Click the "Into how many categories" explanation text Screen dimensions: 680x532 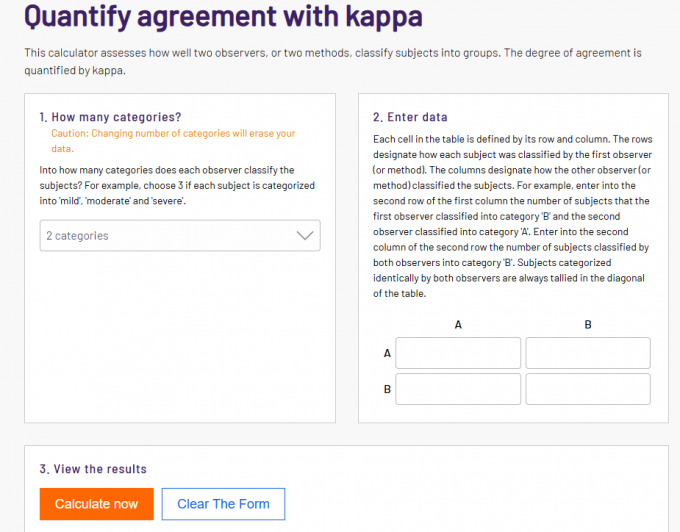[x=177, y=185]
